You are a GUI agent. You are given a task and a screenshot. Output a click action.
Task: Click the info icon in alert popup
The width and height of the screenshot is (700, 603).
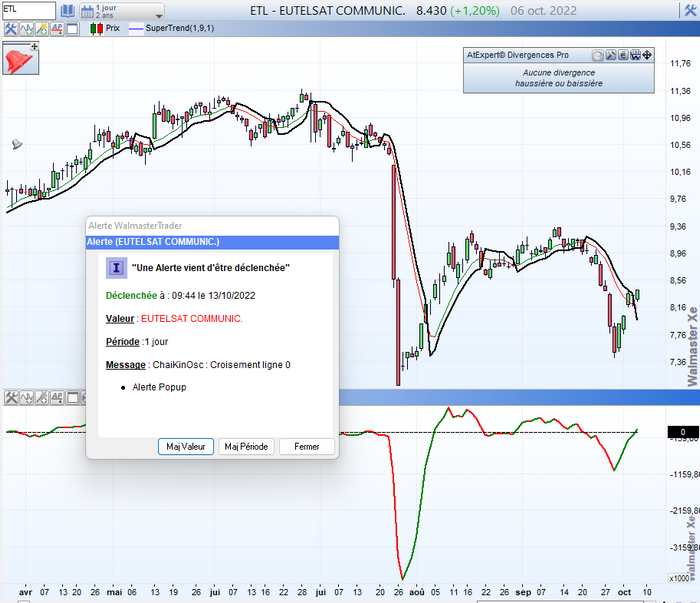coord(117,268)
